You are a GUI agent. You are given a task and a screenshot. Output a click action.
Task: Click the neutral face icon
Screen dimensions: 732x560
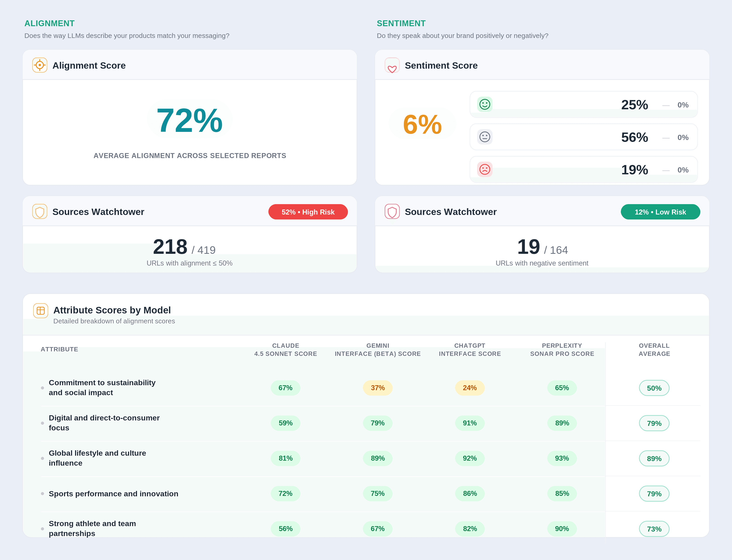pyautogui.click(x=485, y=137)
